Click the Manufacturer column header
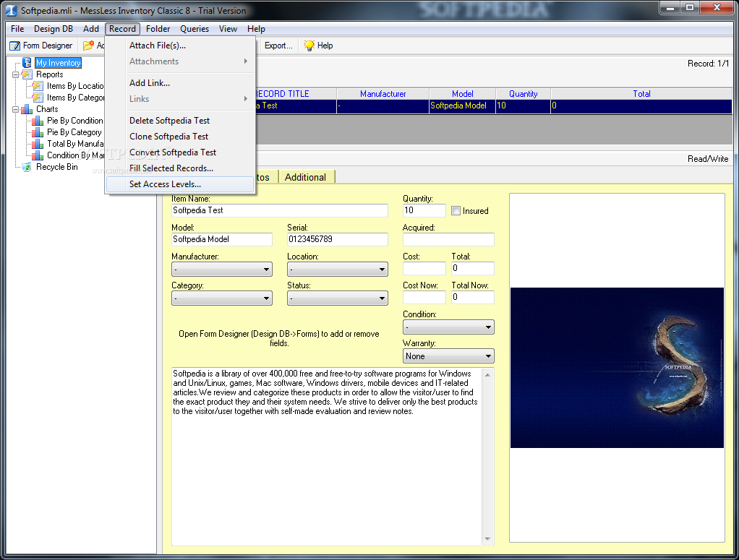739x560 pixels. pyautogui.click(x=383, y=94)
